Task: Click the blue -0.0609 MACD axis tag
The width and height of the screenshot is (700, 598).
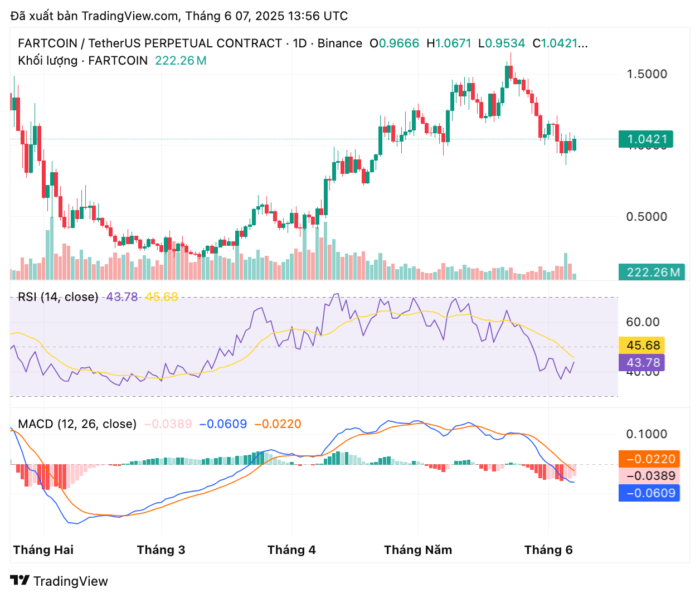Action: tap(649, 493)
